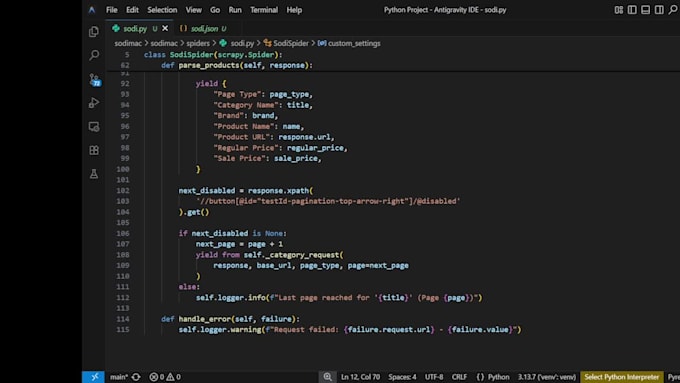Switch to the sodi.json tab
Screen dimensions: 680x383
click(x=203, y=29)
